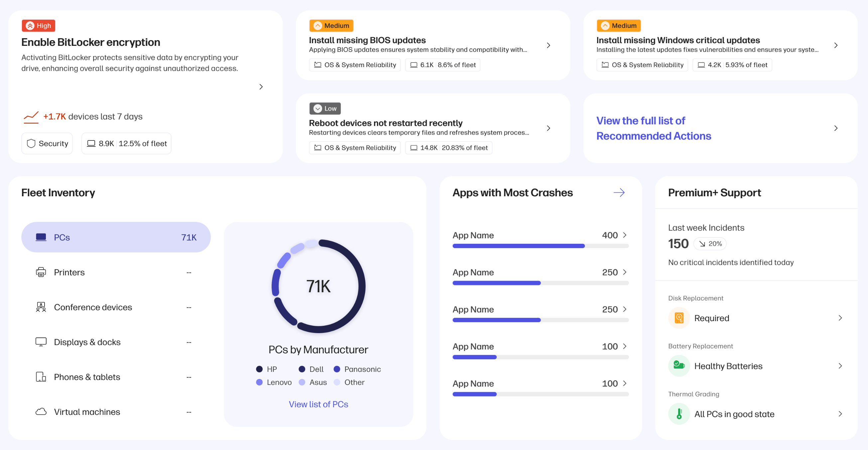Image resolution: width=868 pixels, height=450 pixels.
Task: Click "+1.7K" devices last 7 days text
Action: (x=55, y=117)
